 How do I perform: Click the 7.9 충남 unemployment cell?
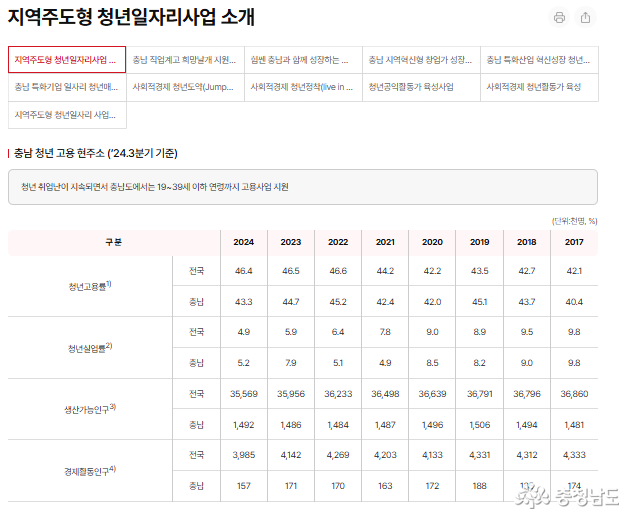pos(291,363)
